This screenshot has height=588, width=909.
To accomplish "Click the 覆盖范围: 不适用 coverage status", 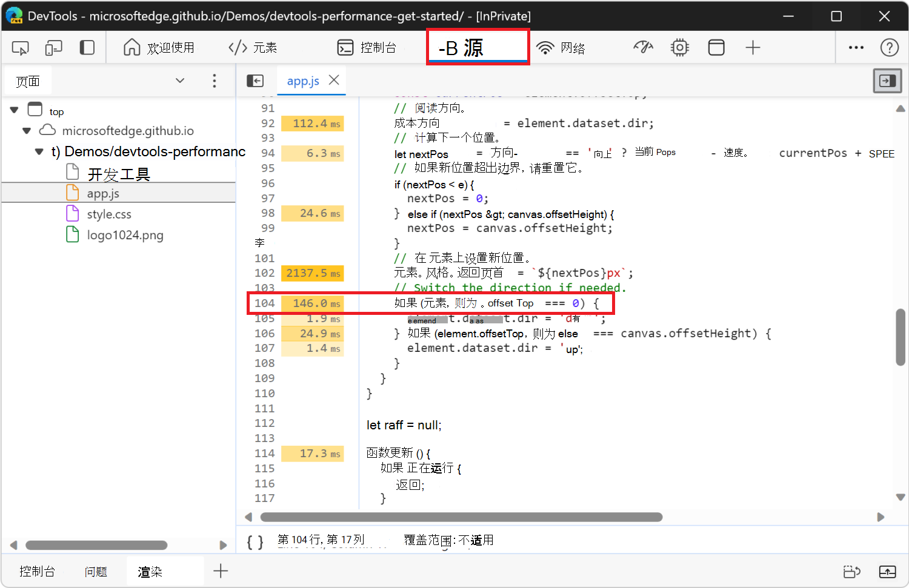I will tap(449, 540).
